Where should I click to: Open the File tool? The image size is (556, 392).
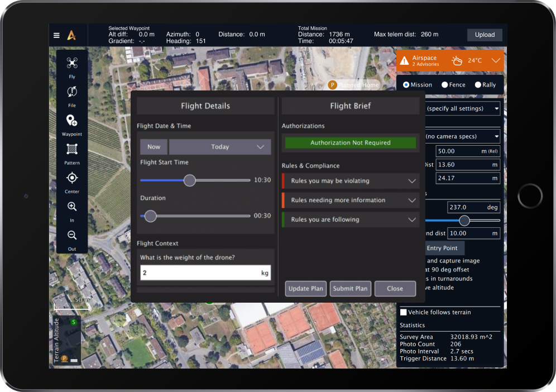click(72, 92)
